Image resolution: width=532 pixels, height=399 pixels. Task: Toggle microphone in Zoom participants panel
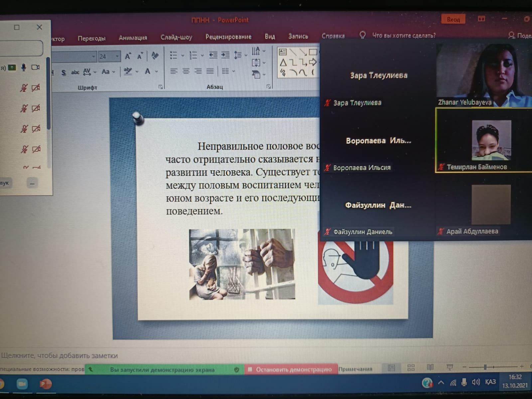click(24, 67)
